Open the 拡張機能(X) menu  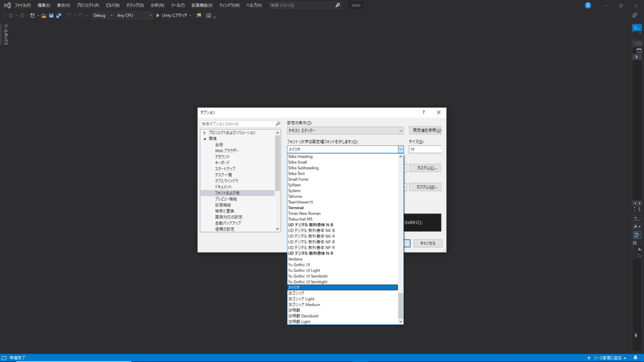[202, 5]
